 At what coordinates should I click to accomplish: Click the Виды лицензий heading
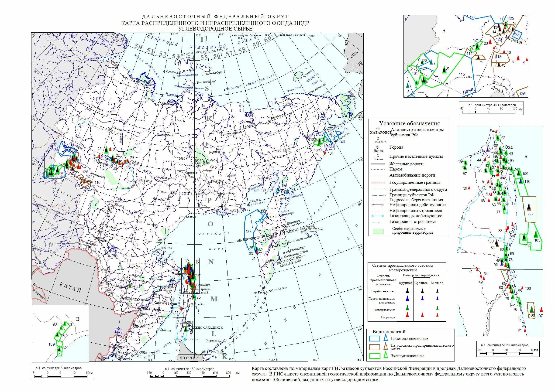point(389,332)
